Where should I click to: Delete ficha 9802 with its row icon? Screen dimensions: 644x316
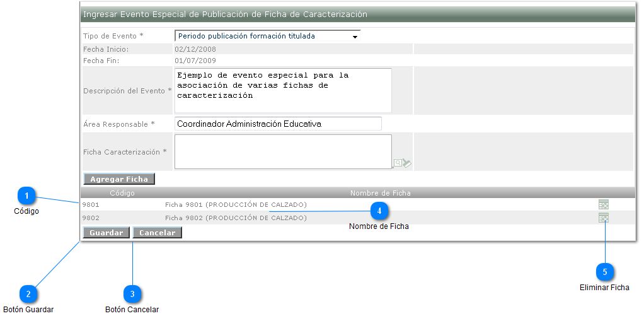coord(603,218)
